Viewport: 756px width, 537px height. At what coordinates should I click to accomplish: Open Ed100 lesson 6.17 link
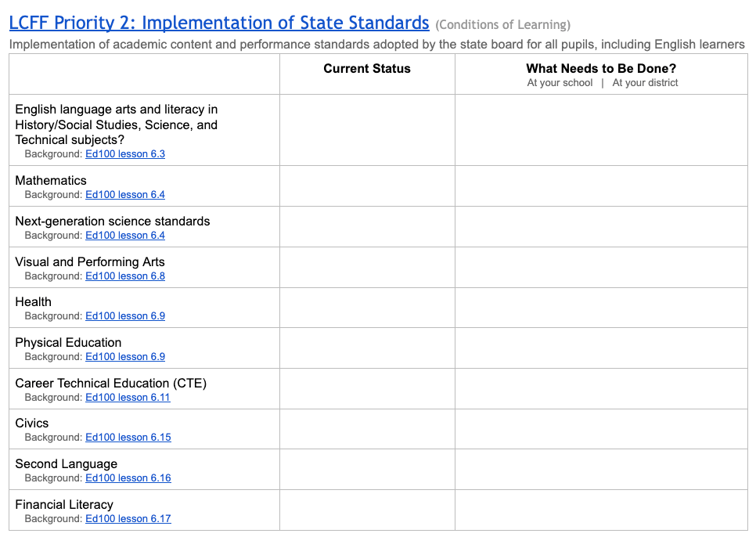(128, 519)
